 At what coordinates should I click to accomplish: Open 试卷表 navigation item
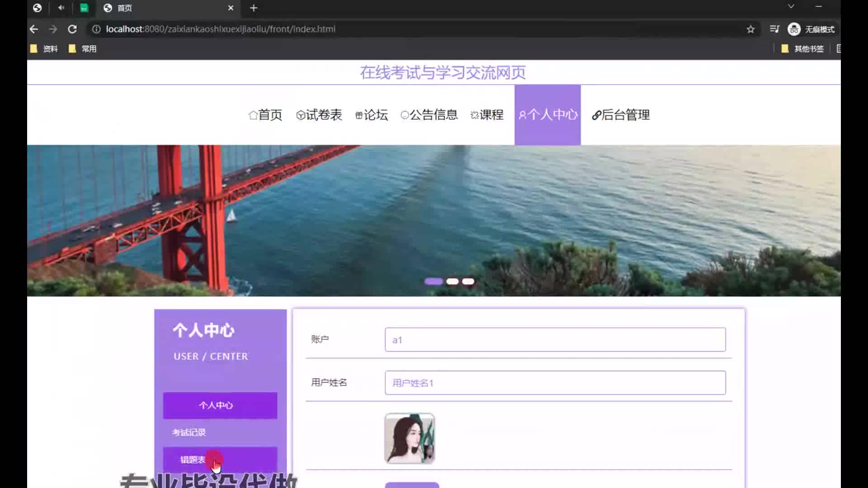tap(319, 115)
